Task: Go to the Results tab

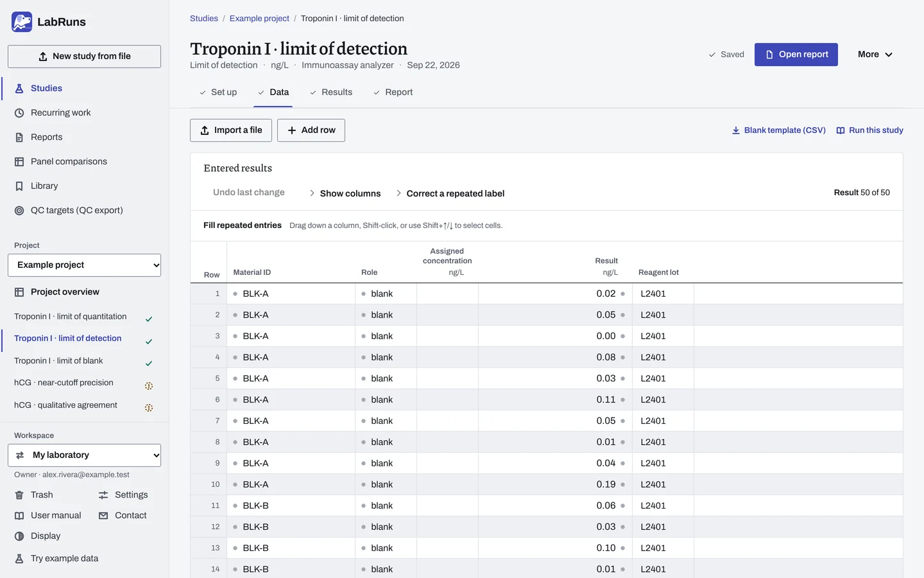Action: tap(331, 92)
